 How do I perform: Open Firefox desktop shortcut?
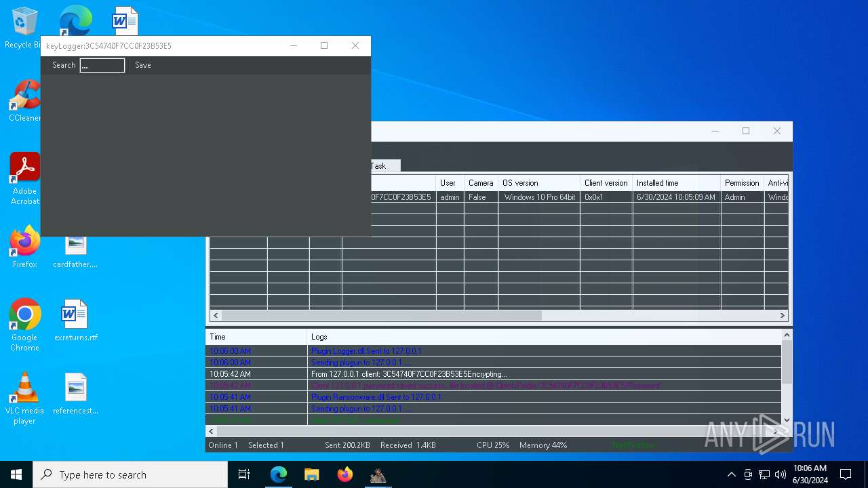(25, 247)
